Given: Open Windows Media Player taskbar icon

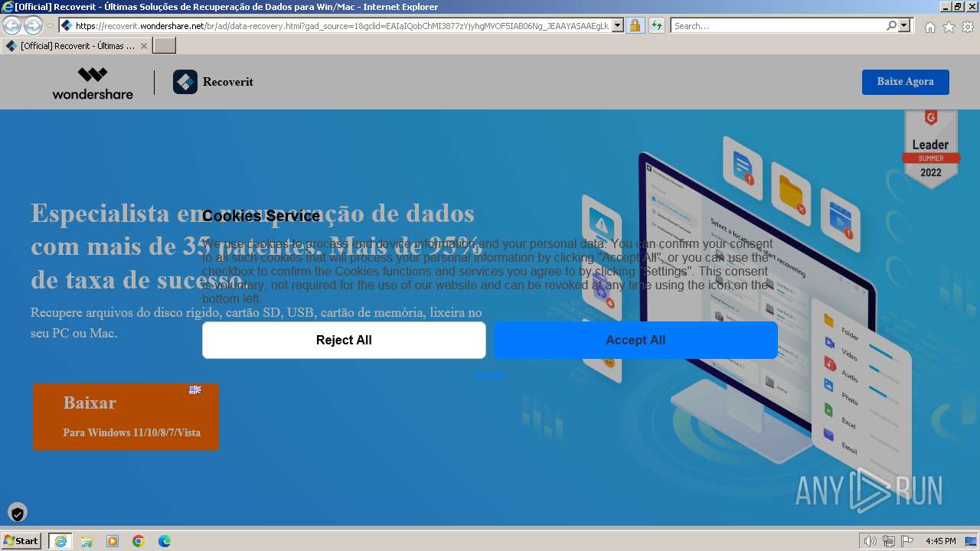Looking at the screenshot, I should [113, 541].
